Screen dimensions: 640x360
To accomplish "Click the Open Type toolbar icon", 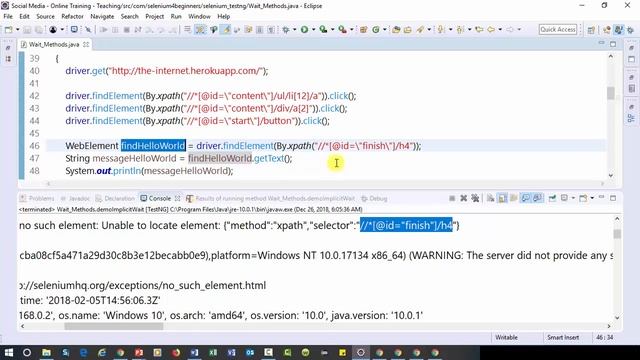I will (396, 29).
